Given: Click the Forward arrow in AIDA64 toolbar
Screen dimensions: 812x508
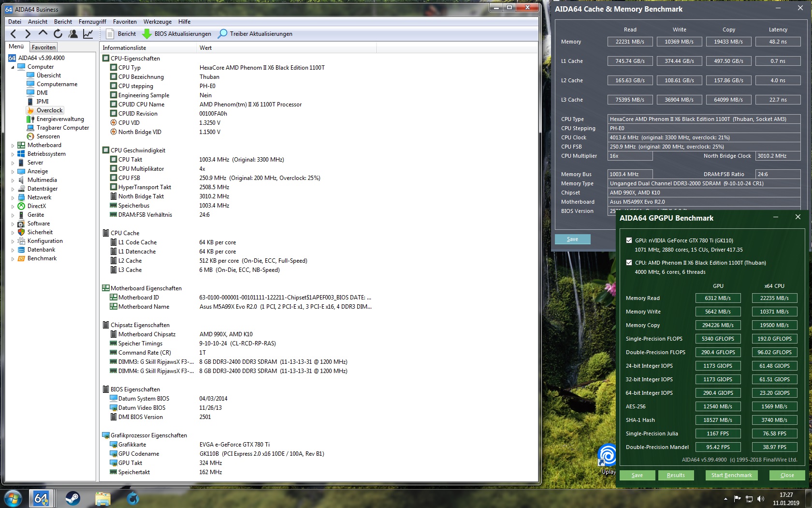Looking at the screenshot, I should click(x=28, y=34).
